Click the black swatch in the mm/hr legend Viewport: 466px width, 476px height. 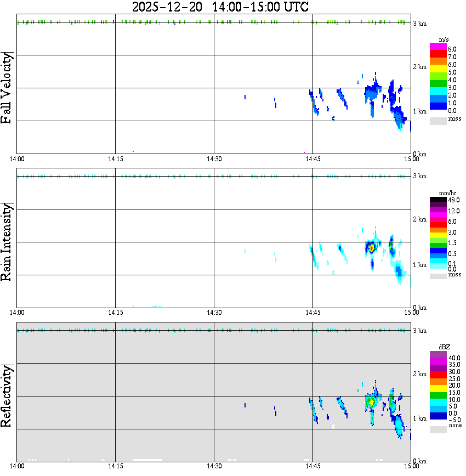coord(438,200)
